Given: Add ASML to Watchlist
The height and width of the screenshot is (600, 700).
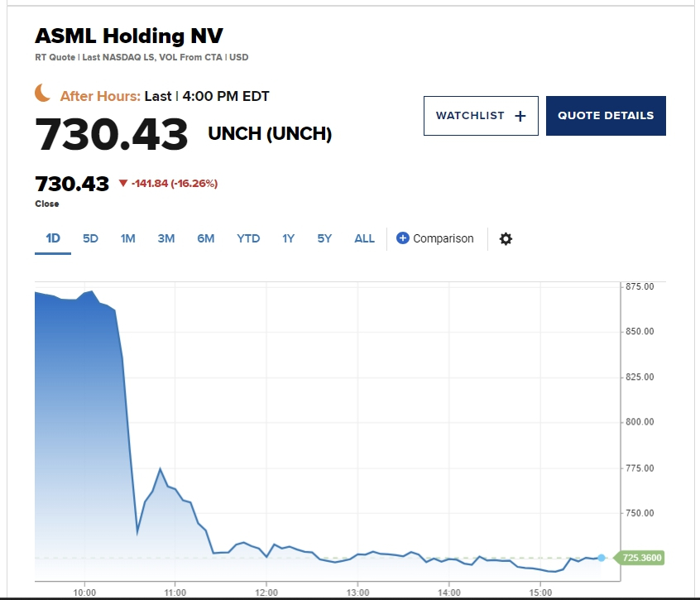Looking at the screenshot, I should (x=481, y=116).
